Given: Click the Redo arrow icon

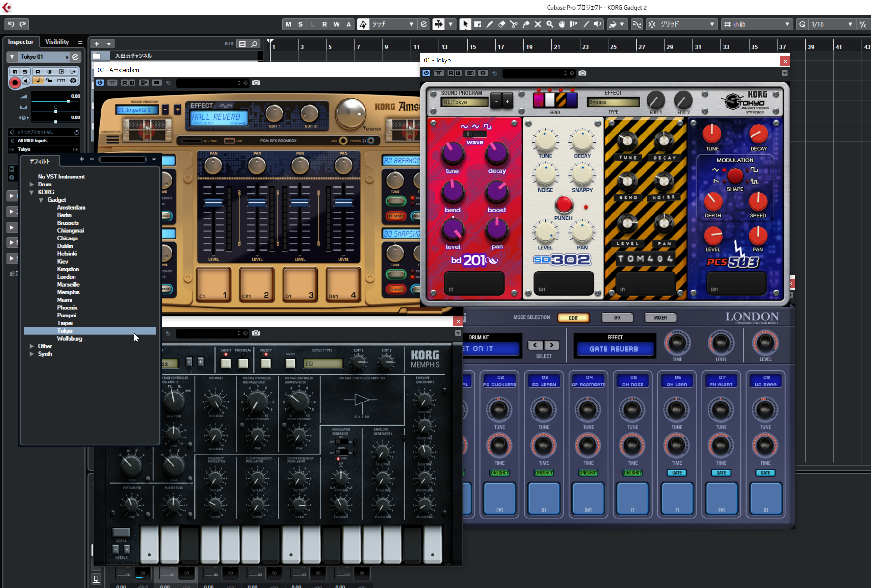Looking at the screenshot, I should click(x=23, y=24).
